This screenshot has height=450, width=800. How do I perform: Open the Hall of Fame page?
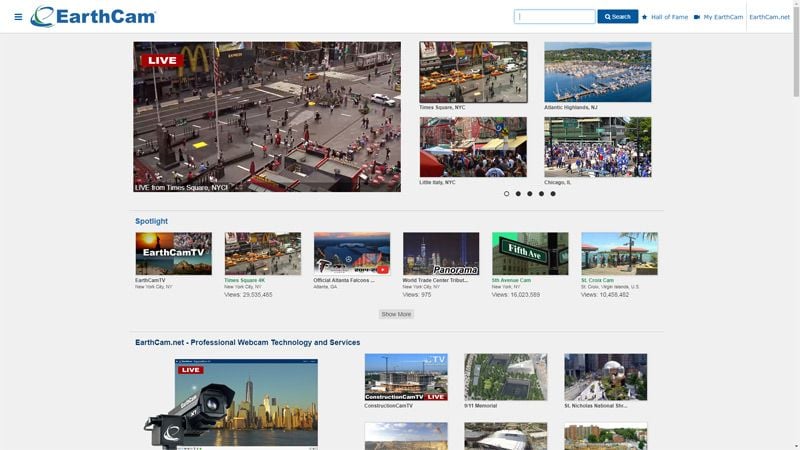[x=669, y=17]
